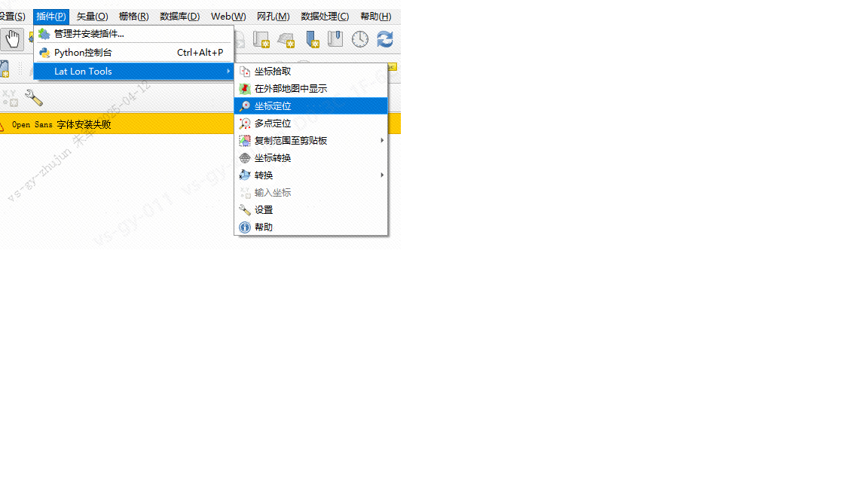Click the Ctrl+Alt+P shortcut text
The image size is (868, 488).
coord(200,53)
